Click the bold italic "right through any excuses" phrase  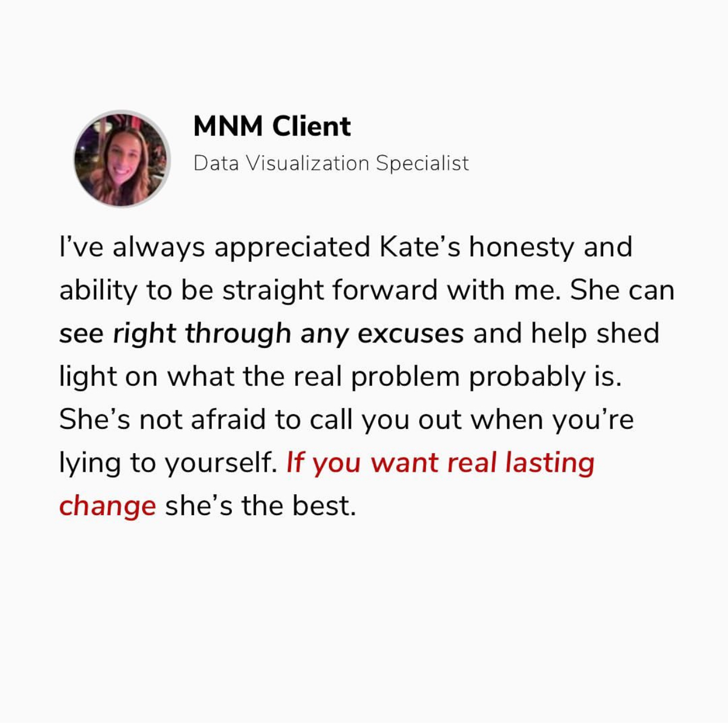point(288,333)
